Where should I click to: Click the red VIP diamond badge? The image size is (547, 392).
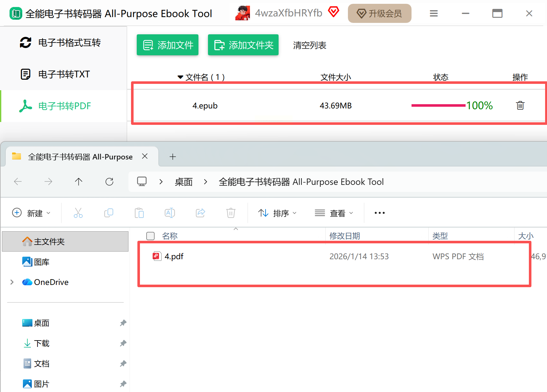point(334,12)
